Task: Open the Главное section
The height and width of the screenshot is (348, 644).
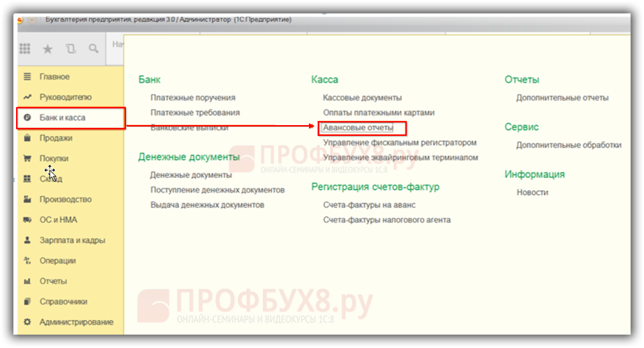Action: tap(54, 77)
